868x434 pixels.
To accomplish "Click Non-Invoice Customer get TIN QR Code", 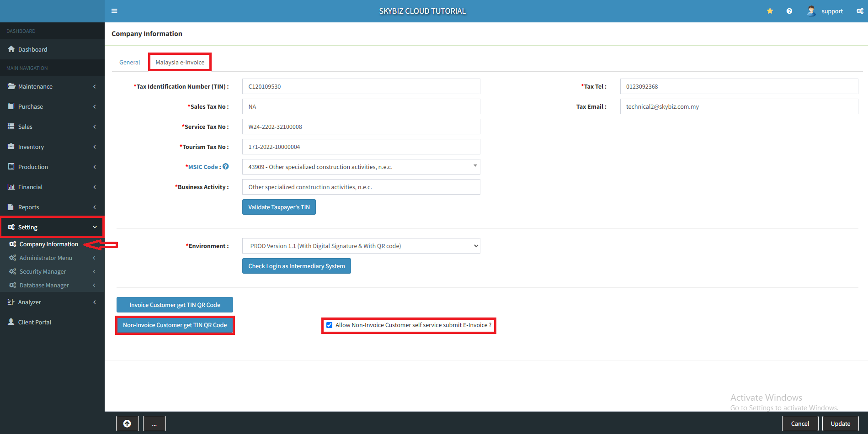I will 175,325.
